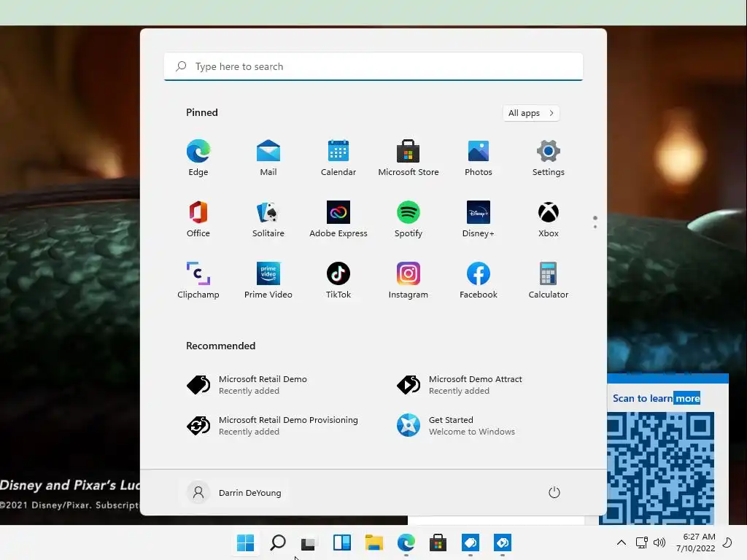Open Task View on the taskbar

(309, 542)
